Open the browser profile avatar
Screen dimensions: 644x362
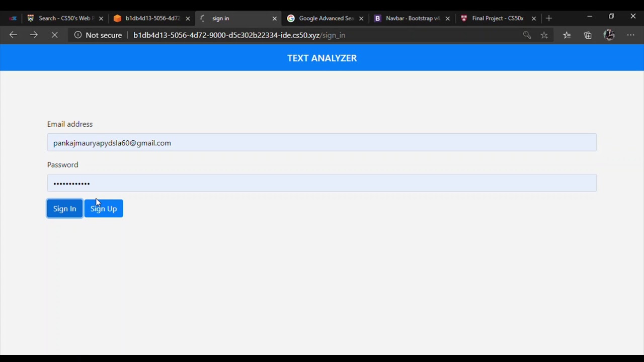tap(609, 35)
